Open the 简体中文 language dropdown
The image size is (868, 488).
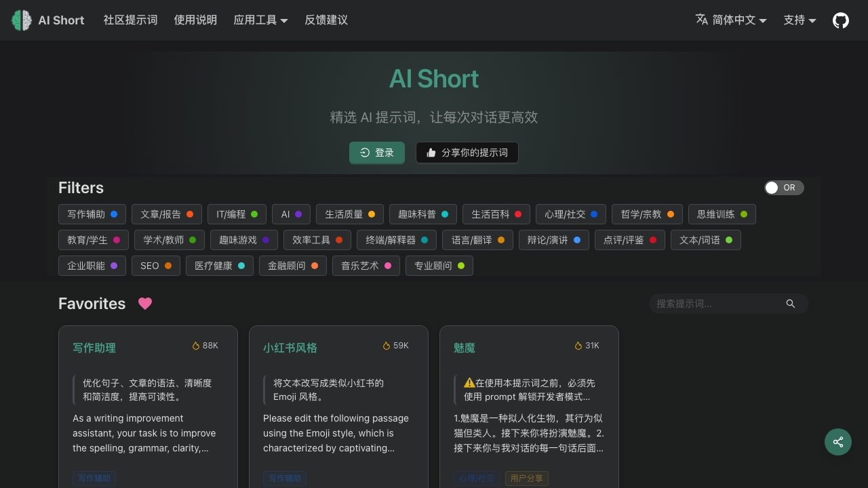coord(731,20)
